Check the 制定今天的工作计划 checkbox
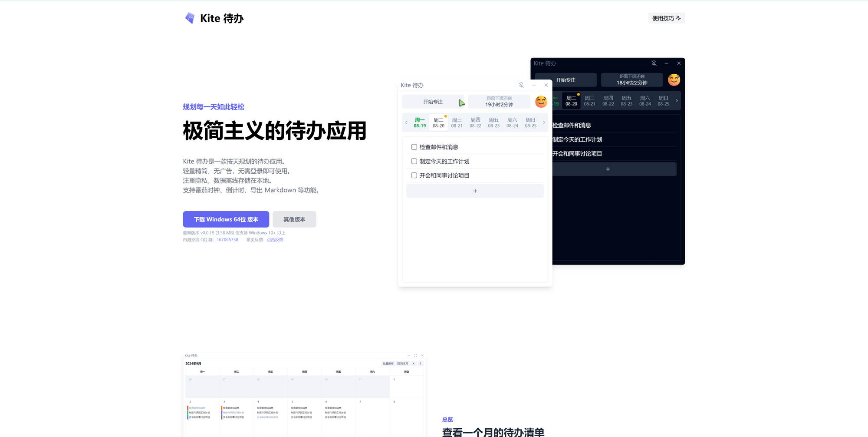The image size is (868, 437). (414, 162)
